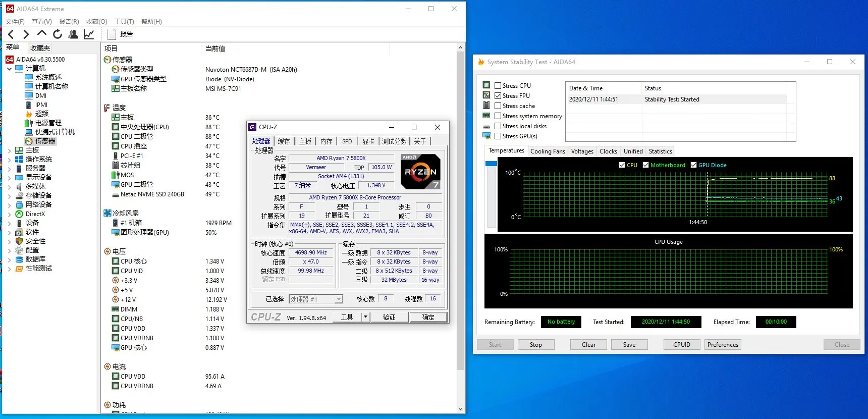The height and width of the screenshot is (419, 868).
Task: Select 超频 overclock tree entry
Action: [x=42, y=114]
